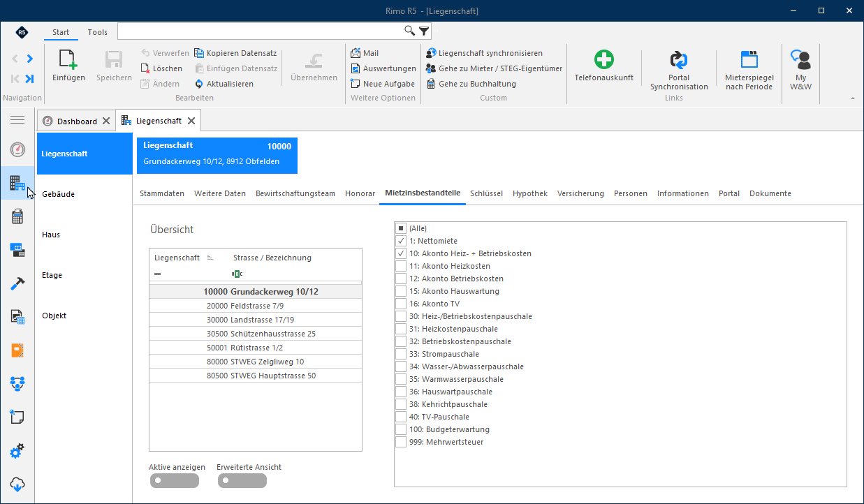Collapse the ribbon arrow

coord(853,98)
